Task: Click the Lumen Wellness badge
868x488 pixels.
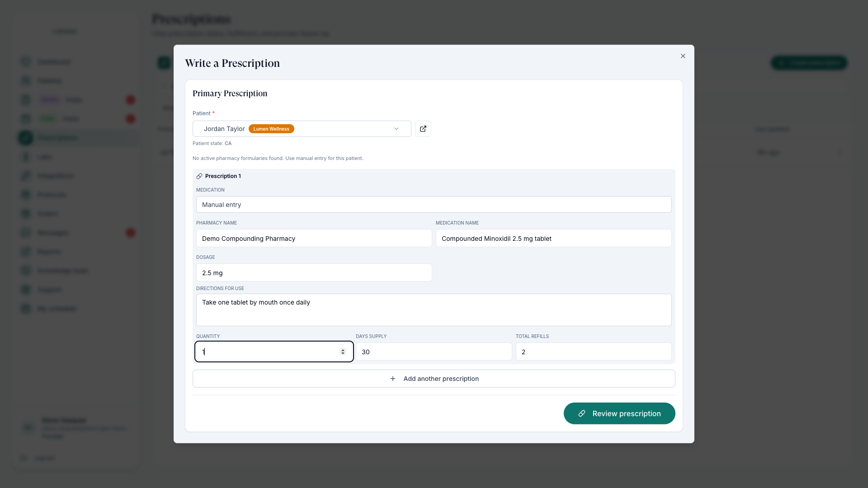Action: (271, 129)
